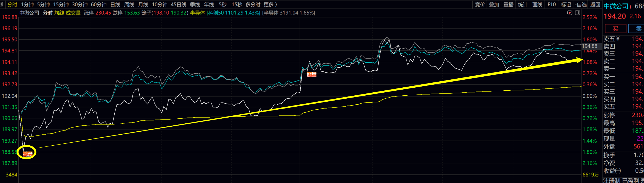Toggle the side panel layout icon

(577, 13)
